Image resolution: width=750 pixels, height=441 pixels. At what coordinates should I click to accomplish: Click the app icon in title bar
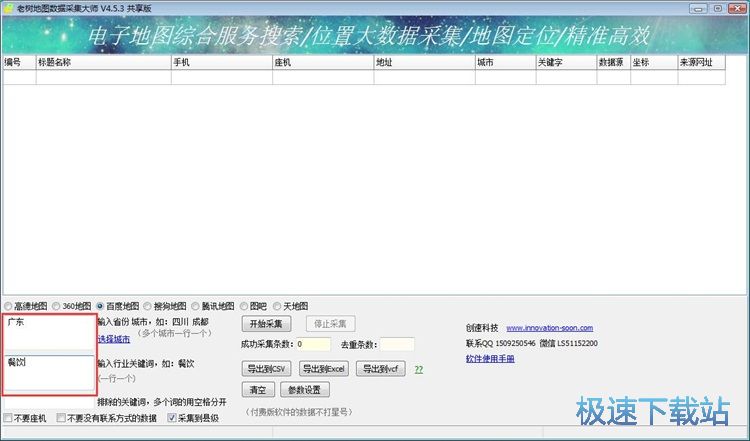point(8,8)
